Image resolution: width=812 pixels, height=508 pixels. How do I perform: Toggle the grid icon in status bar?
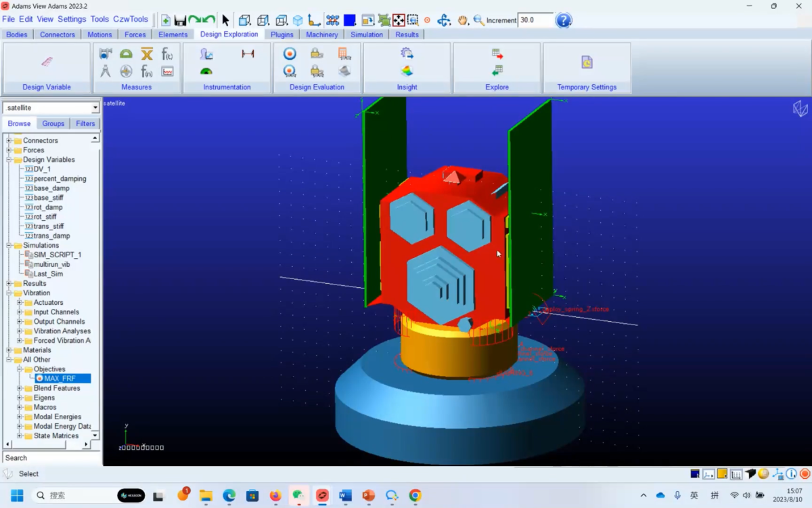click(x=736, y=473)
